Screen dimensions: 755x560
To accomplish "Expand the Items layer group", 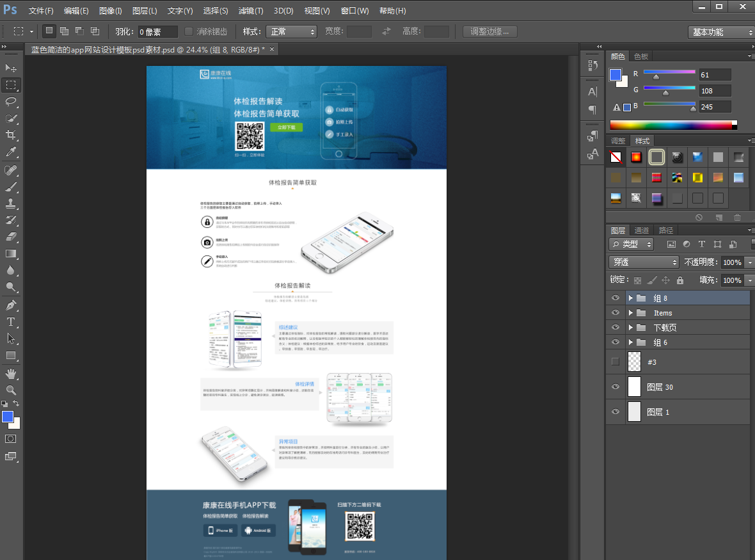I will tap(630, 313).
